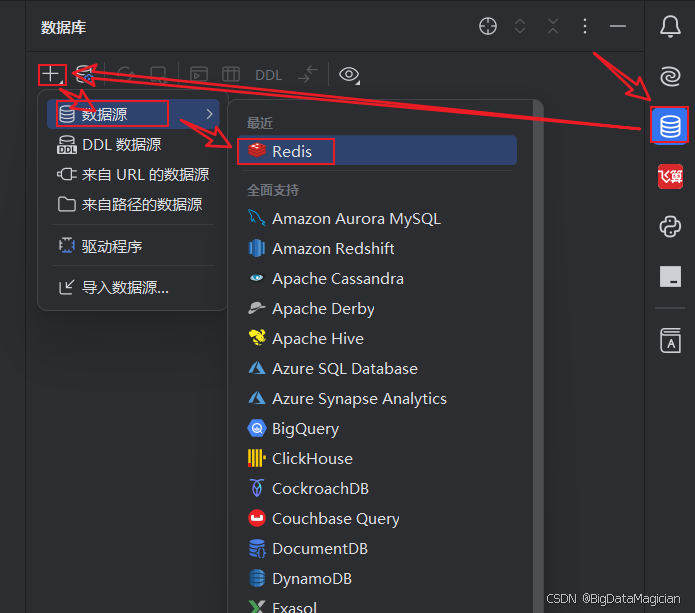Select DynamoDB data source
The image size is (695, 613).
click(377, 579)
